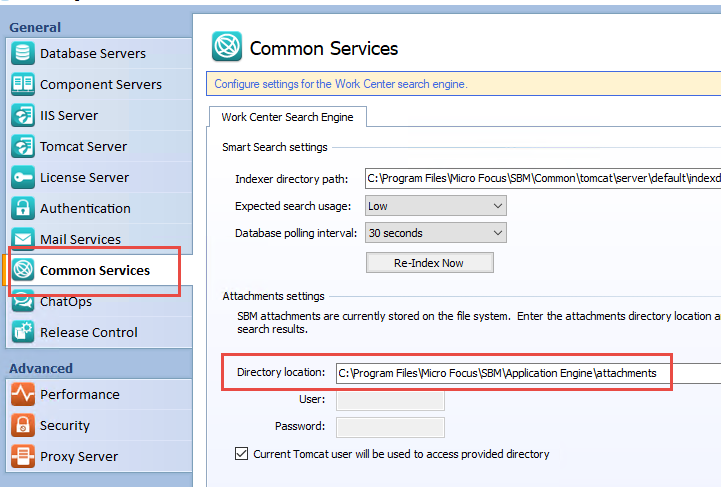Go to Performance label

pyautogui.click(x=80, y=395)
